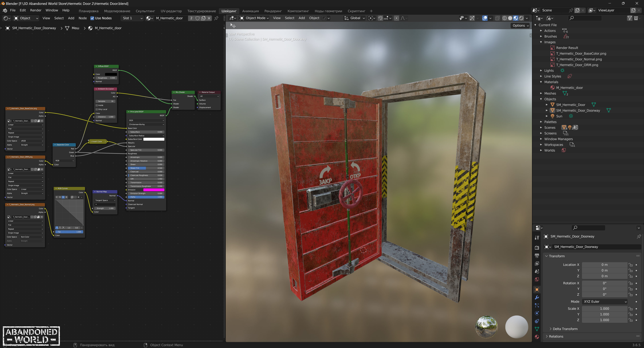Open the World properties tab
The image size is (644, 348).
tap(537, 279)
